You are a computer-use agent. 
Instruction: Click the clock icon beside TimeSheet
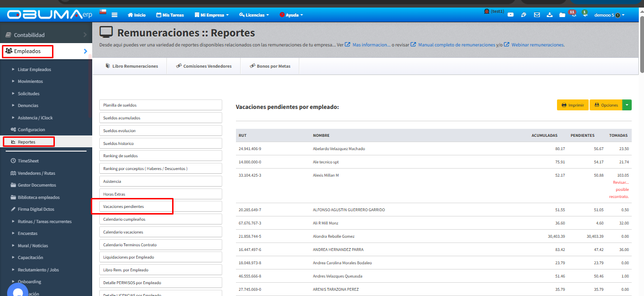(14, 161)
